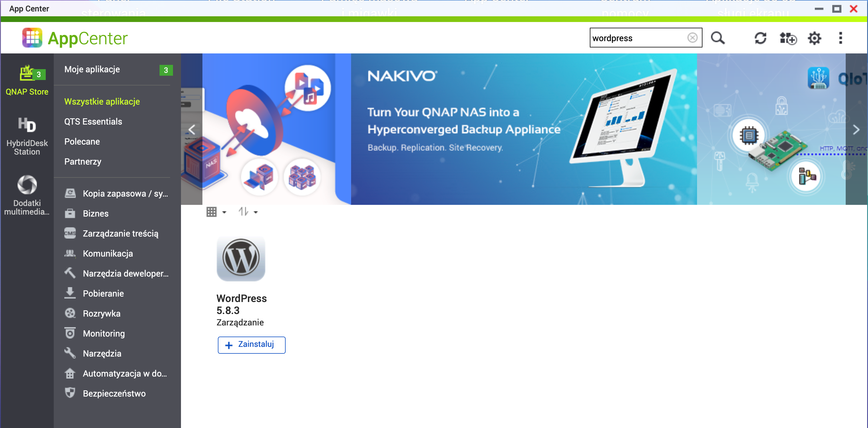Refresh the app list
Image resolution: width=868 pixels, height=428 pixels.
tap(760, 38)
